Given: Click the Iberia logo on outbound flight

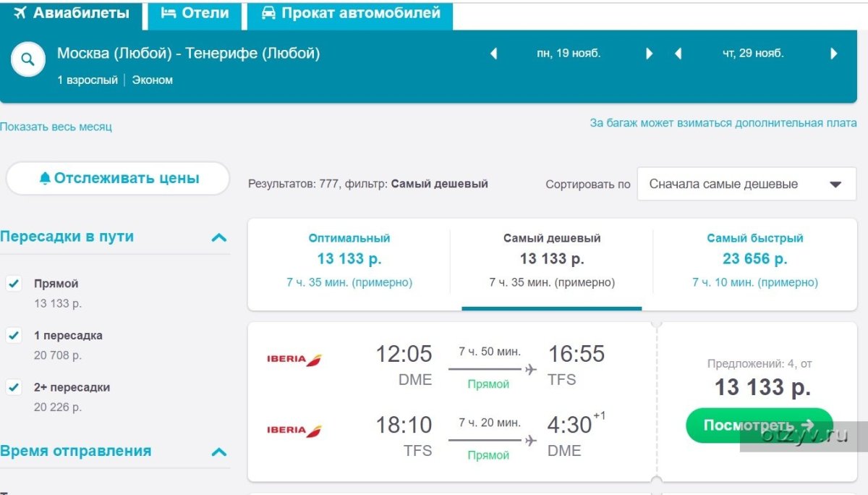Looking at the screenshot, I should click(294, 359).
